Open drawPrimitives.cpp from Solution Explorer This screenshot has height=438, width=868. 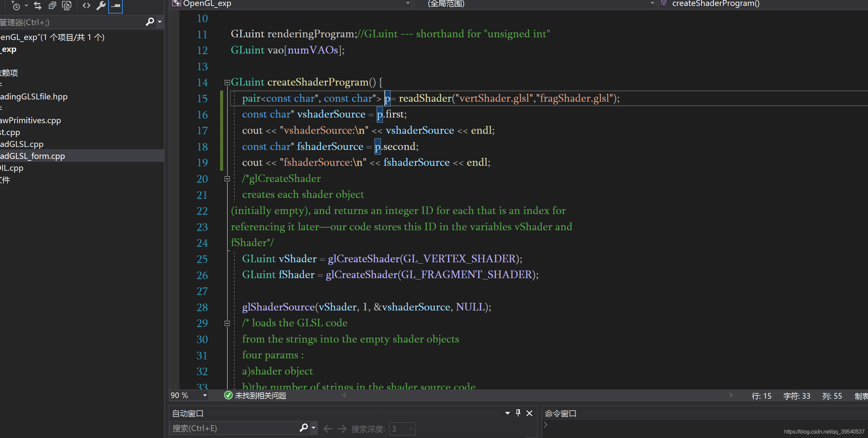tap(30, 120)
